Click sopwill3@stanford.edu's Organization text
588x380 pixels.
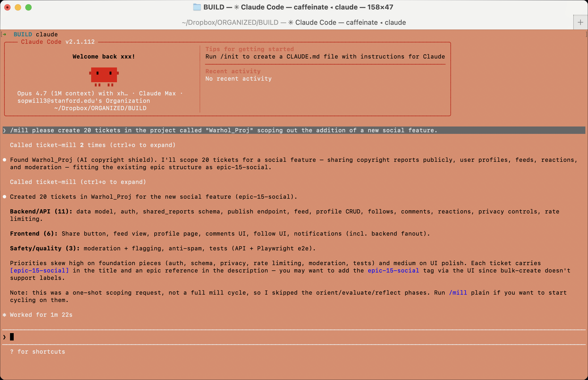[84, 101]
